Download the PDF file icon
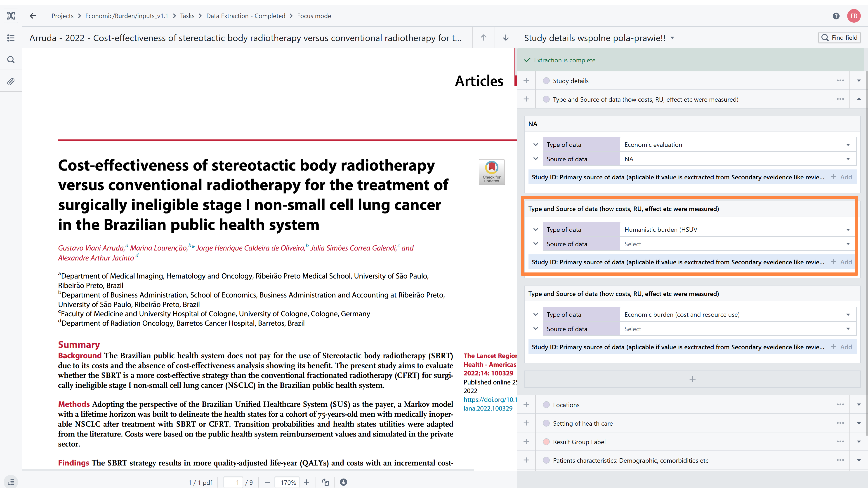The width and height of the screenshot is (868, 488). pyautogui.click(x=343, y=482)
